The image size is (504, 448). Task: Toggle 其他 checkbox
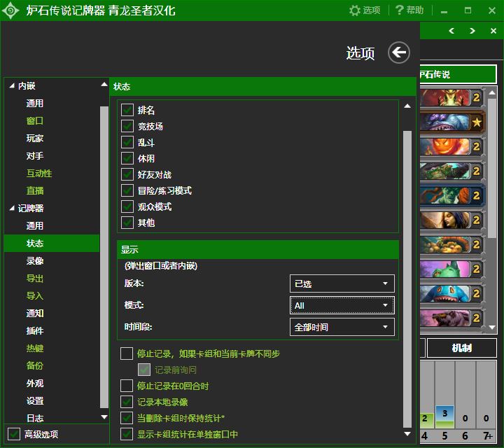(x=127, y=223)
